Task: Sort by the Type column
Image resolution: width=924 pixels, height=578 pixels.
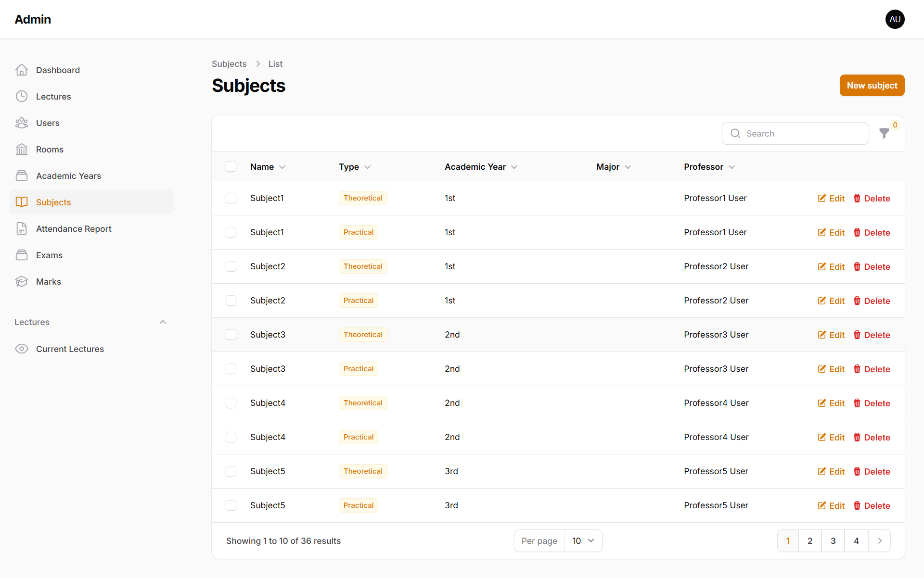Action: (x=355, y=167)
